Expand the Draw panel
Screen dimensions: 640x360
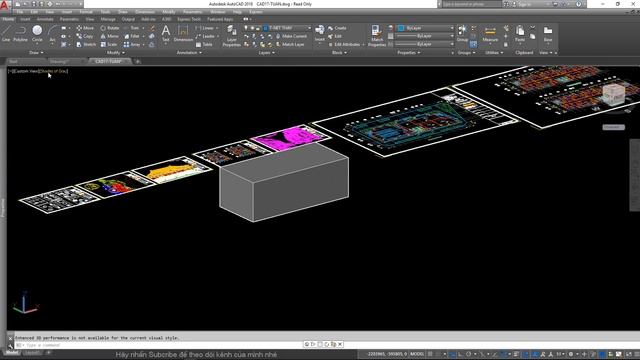tap(36, 53)
